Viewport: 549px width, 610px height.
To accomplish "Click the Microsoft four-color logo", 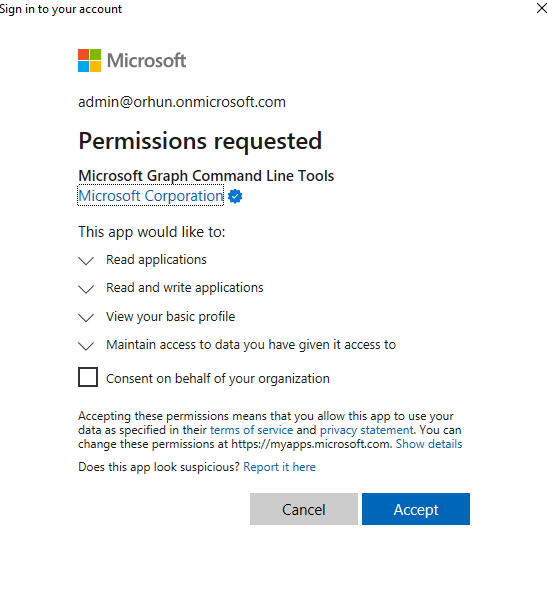I will pos(89,61).
